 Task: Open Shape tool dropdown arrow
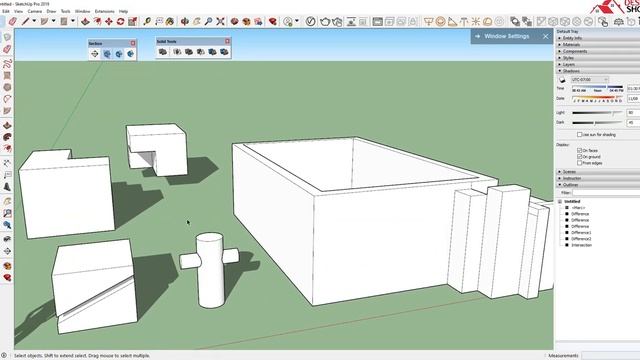[x=73, y=21]
